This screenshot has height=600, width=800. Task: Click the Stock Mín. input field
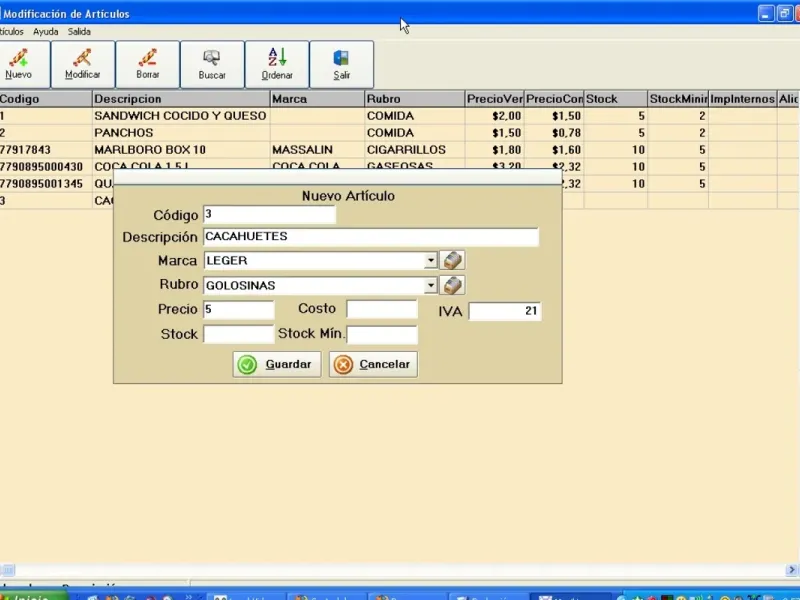[x=382, y=335]
